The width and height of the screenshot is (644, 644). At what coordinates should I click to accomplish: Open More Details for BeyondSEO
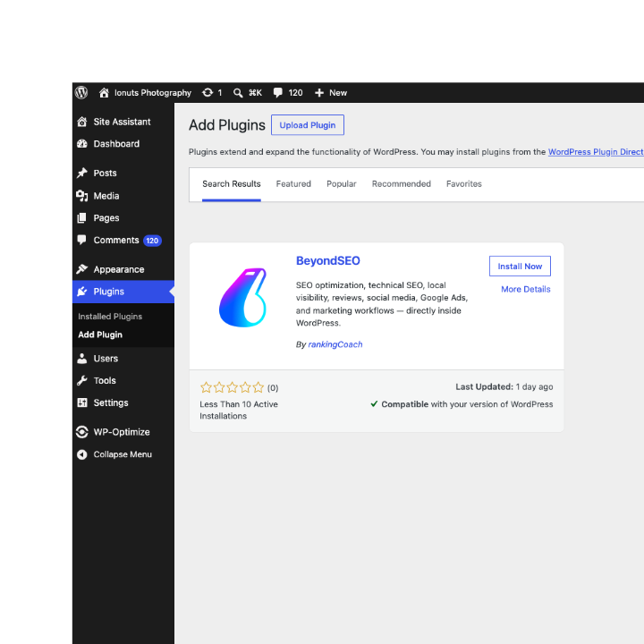tap(526, 289)
